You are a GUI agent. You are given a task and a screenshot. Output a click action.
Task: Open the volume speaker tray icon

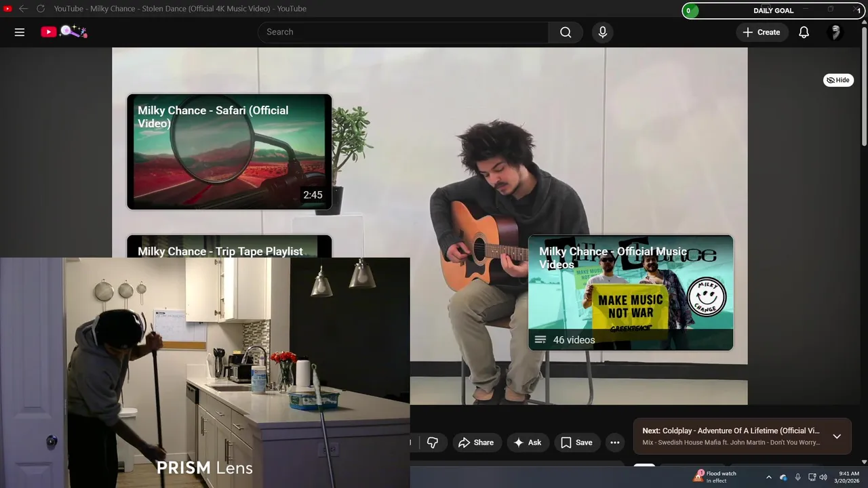coord(823,477)
